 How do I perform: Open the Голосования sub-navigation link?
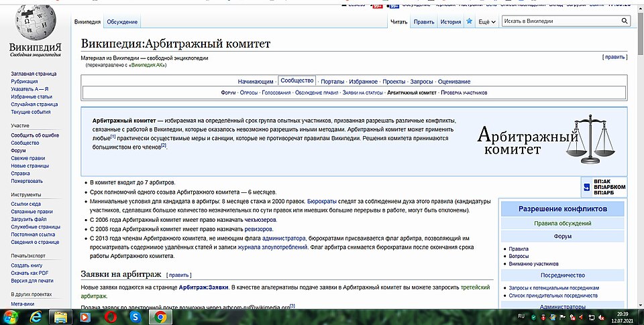click(x=276, y=92)
